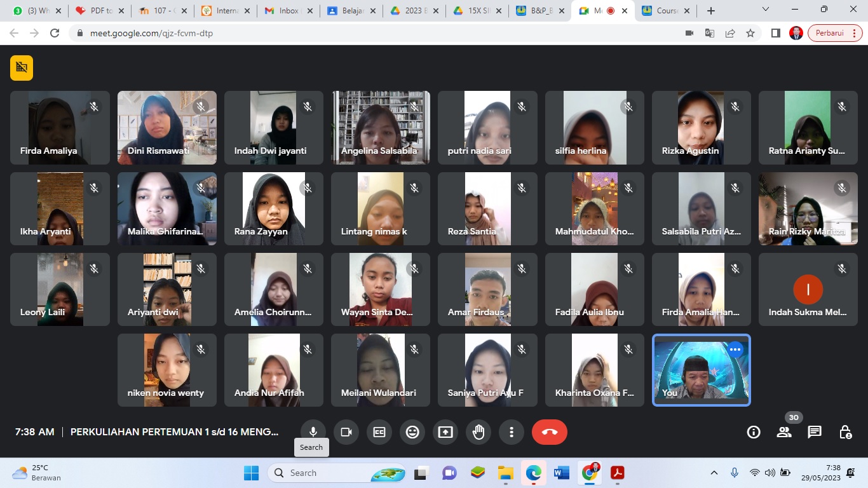Open options on your own video tile
This screenshot has height=488, width=868.
point(735,349)
